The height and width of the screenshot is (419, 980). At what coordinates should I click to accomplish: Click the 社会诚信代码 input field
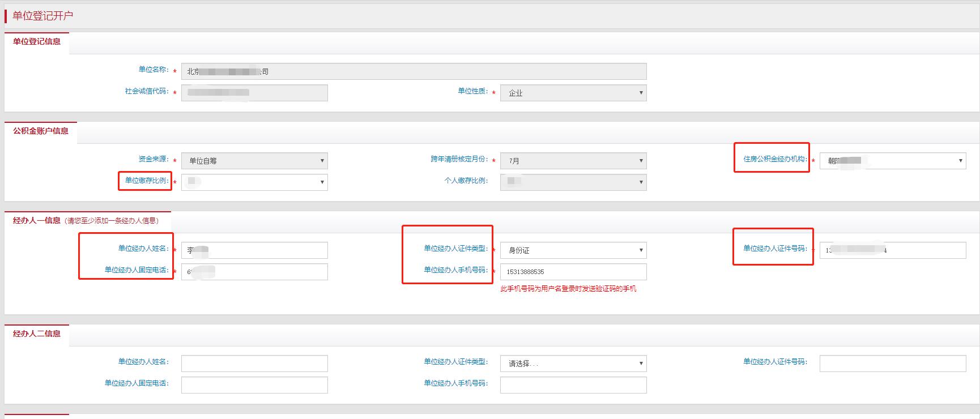point(254,93)
